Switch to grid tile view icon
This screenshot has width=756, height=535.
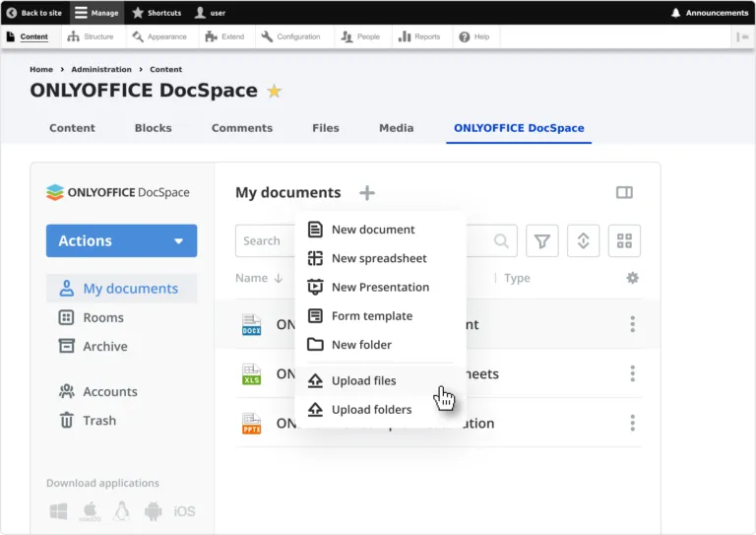coord(624,240)
